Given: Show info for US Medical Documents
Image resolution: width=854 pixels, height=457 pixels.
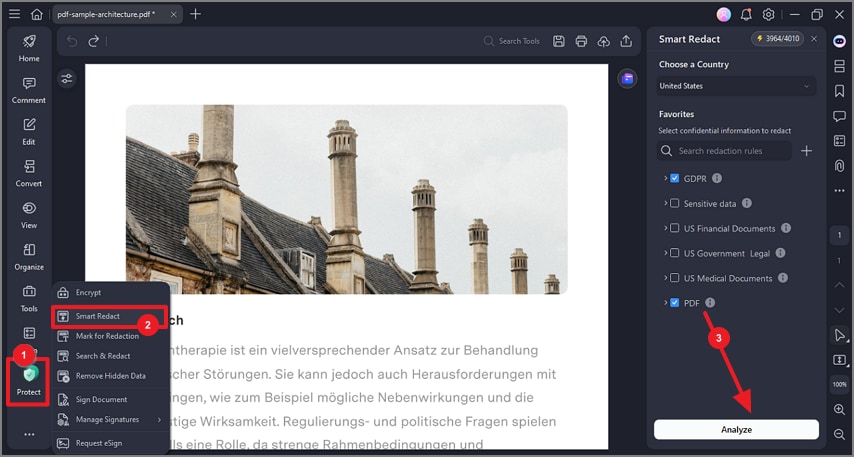Looking at the screenshot, I should [x=783, y=278].
